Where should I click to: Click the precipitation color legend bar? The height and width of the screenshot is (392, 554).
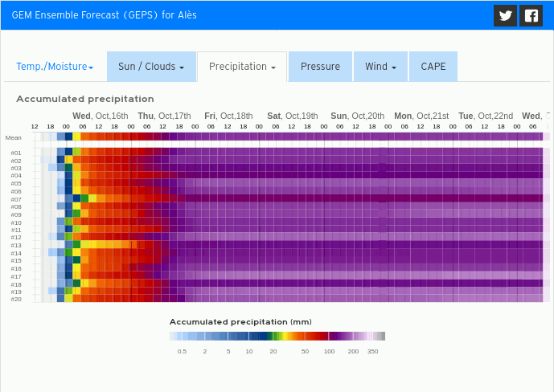pos(277,336)
